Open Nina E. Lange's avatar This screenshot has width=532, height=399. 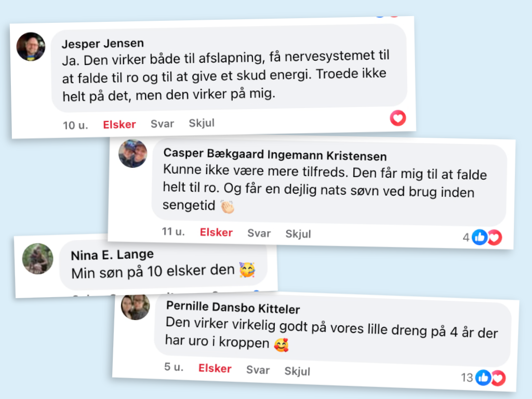(37, 258)
